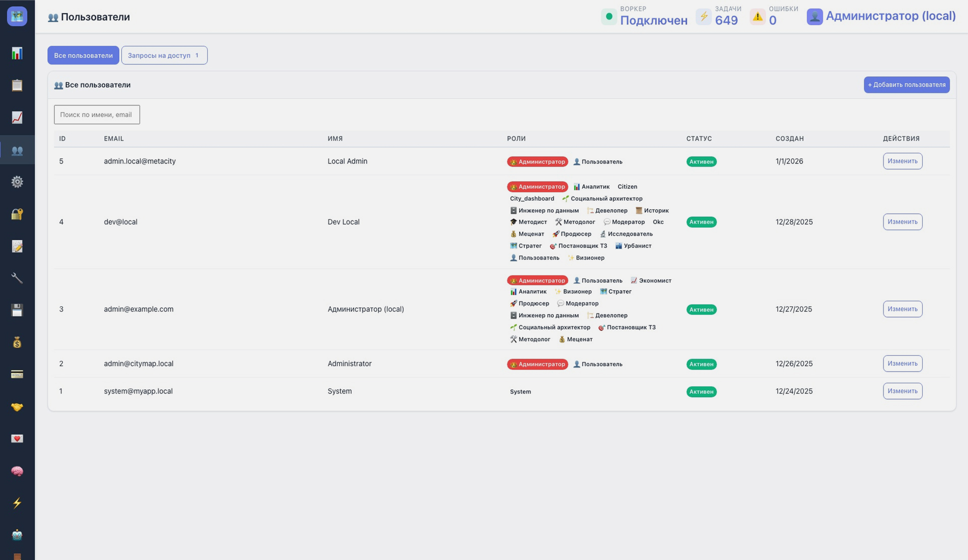
Task: Click the clipboard icon in the sidebar
Action: click(x=17, y=86)
